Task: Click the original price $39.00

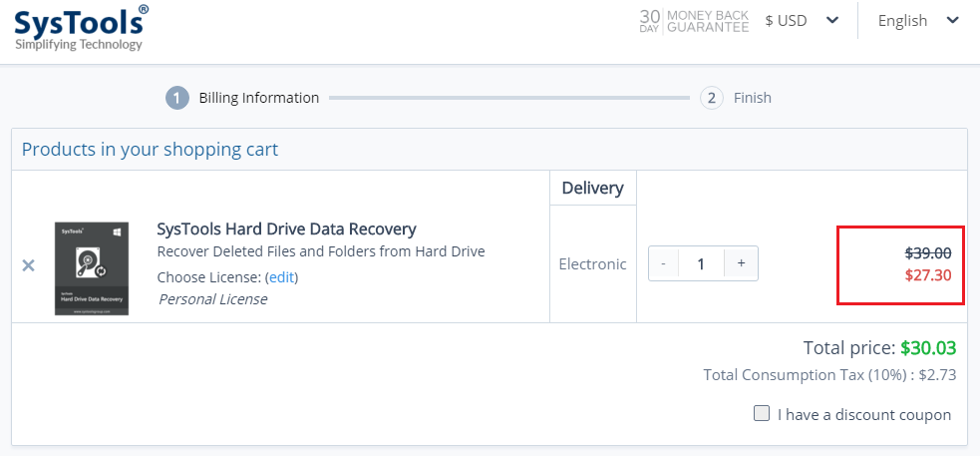Action: (x=928, y=253)
